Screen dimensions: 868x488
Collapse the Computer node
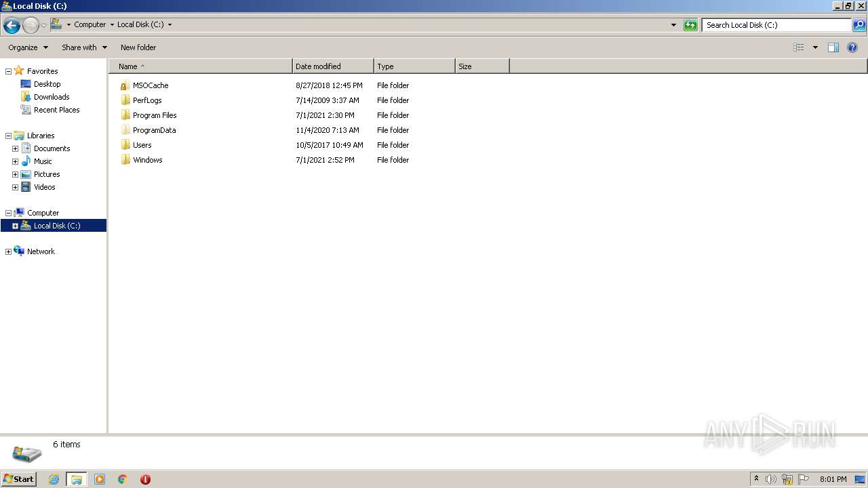[8, 213]
